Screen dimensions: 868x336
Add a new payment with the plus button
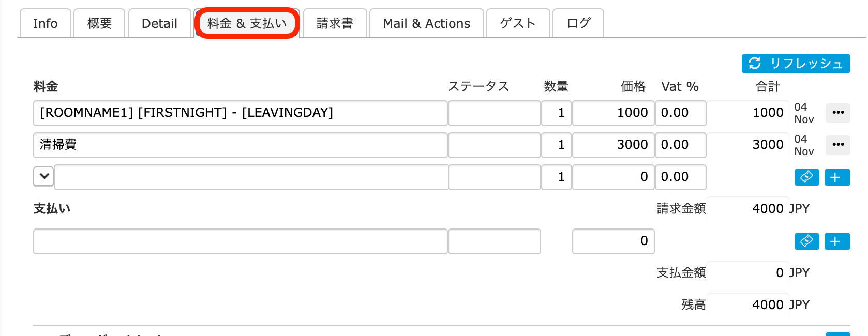[837, 241]
